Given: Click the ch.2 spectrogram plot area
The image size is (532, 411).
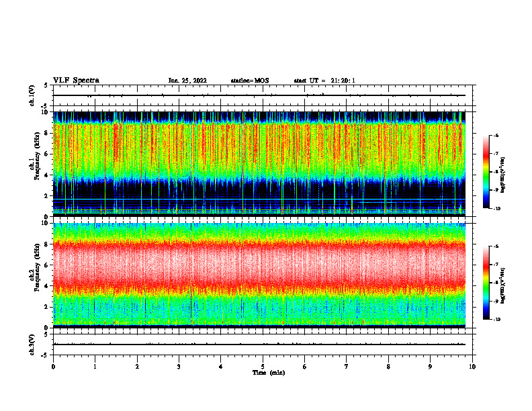Looking at the screenshot, I should [x=259, y=275].
